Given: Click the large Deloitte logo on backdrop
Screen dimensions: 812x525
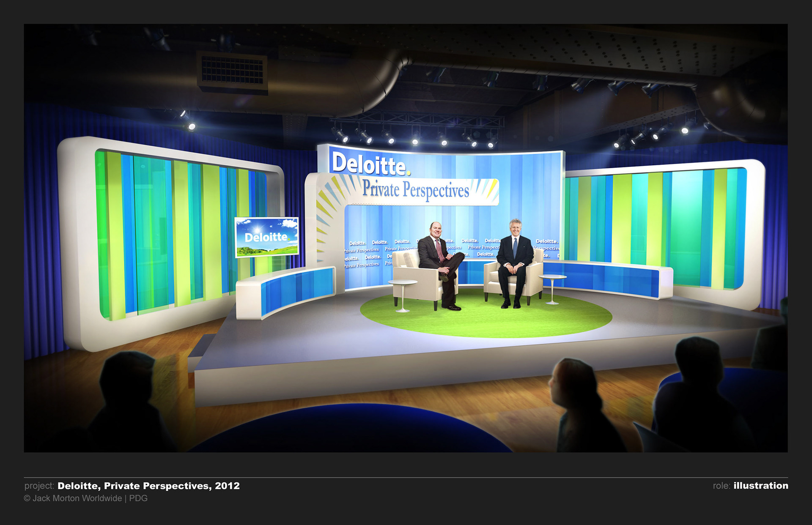Looking at the screenshot, I should click(x=370, y=164).
